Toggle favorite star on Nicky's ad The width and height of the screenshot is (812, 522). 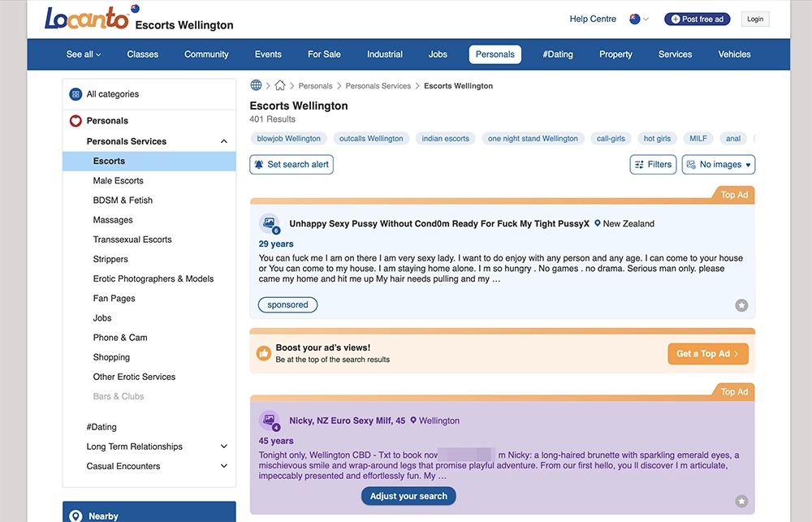741,501
